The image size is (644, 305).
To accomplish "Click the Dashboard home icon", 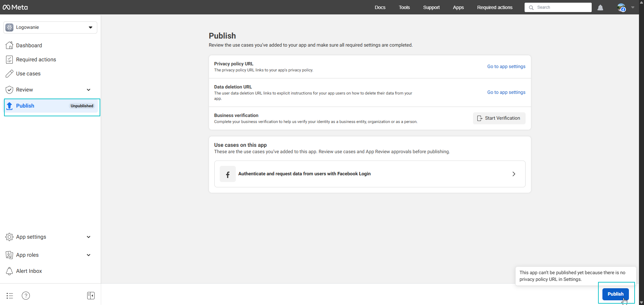I will tap(9, 46).
